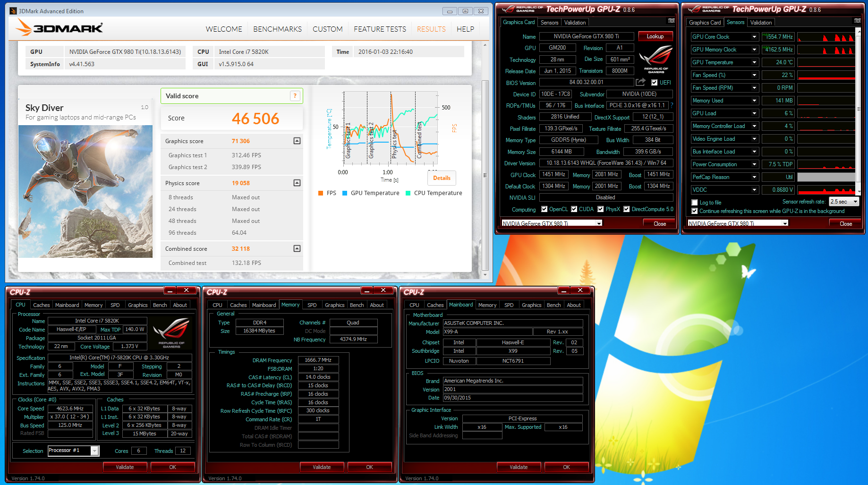868x485 pixels.
Task: Click the Details button below the 3DMark chart
Action: coord(442,178)
